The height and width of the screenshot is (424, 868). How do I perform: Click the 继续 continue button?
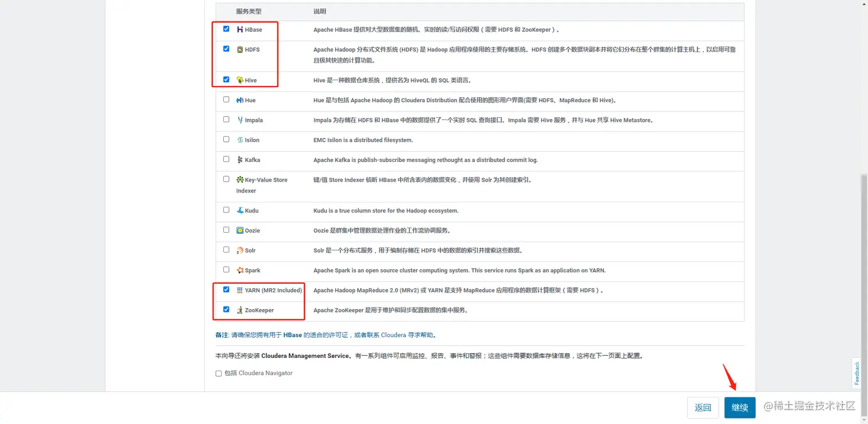click(739, 407)
